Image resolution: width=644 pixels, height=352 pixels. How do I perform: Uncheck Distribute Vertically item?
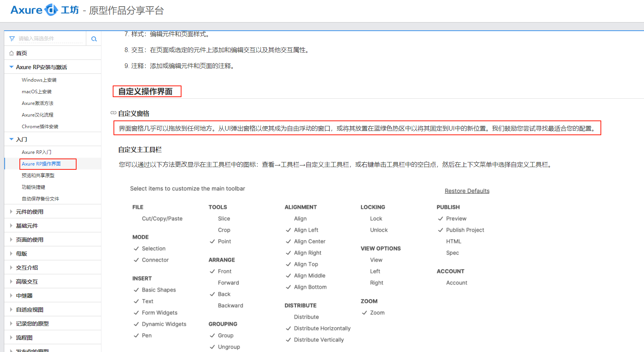click(x=315, y=340)
